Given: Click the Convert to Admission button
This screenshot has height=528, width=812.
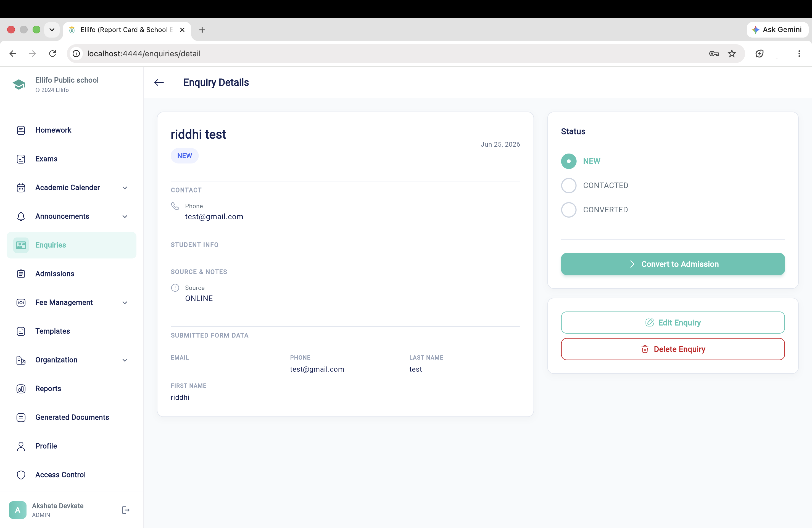Looking at the screenshot, I should [673, 264].
